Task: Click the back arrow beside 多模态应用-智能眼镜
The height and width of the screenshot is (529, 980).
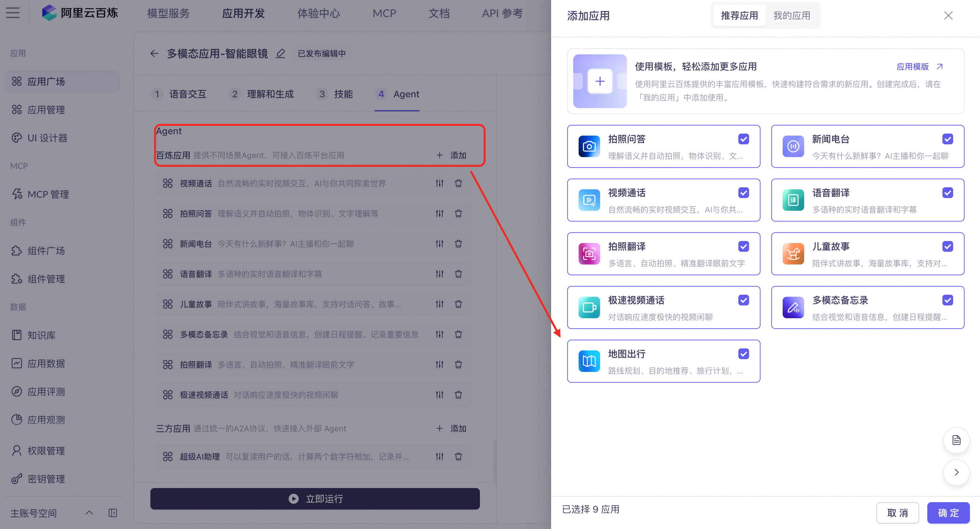Action: pyautogui.click(x=154, y=54)
